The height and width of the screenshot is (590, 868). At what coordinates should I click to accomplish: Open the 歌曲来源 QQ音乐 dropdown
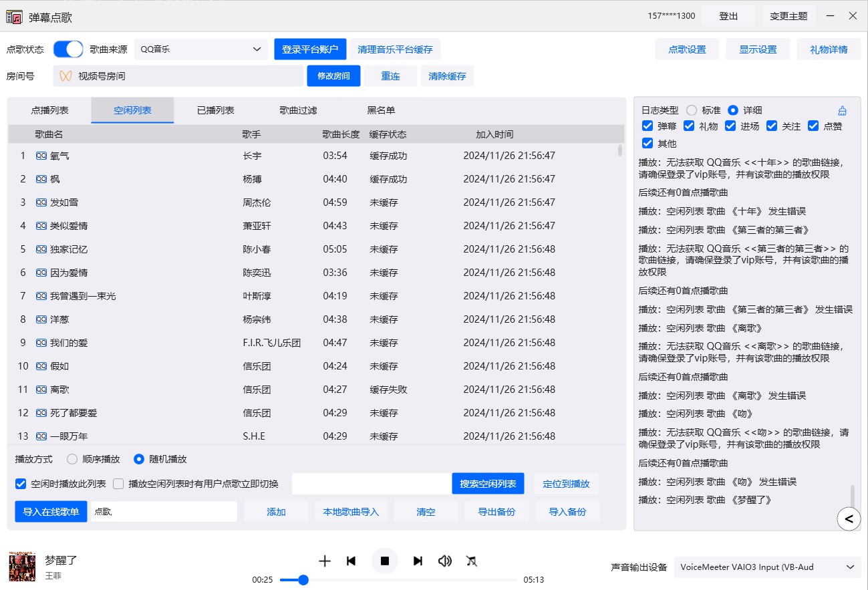[x=200, y=49]
